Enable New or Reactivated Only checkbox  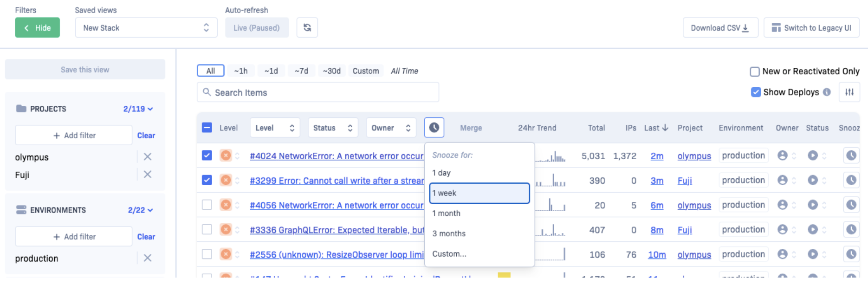point(755,71)
